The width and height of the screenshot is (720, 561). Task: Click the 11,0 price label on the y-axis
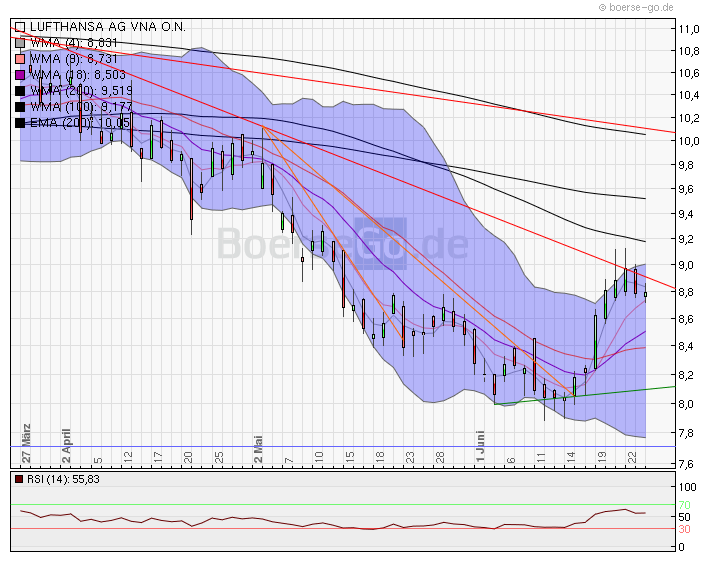687,29
